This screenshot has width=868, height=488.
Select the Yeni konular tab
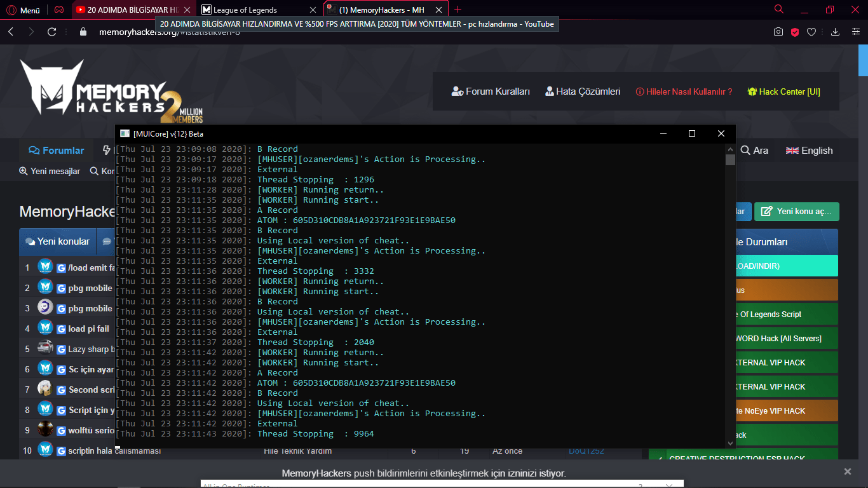point(57,241)
